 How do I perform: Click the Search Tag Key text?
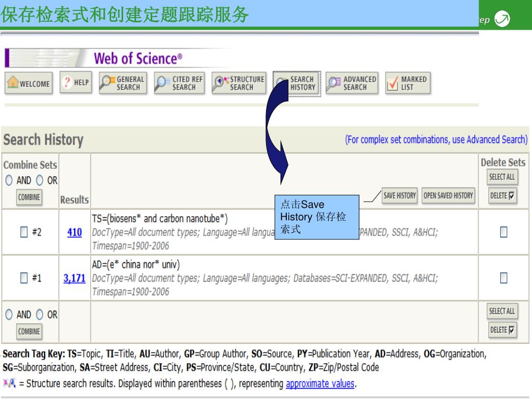coord(34,354)
